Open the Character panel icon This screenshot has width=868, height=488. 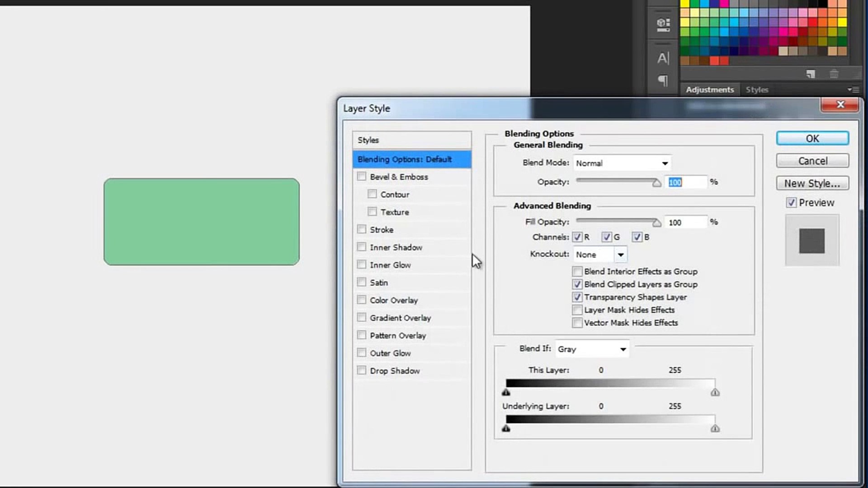(x=663, y=58)
